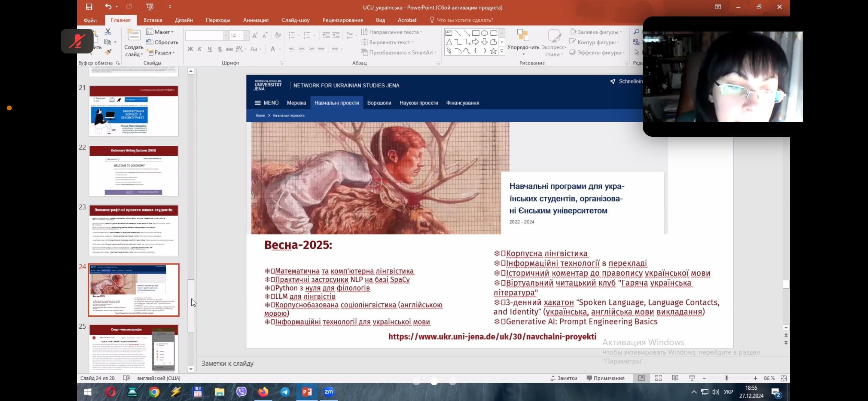Toggle Underline (Ч) formatting
This screenshot has width=868, height=401.
(x=209, y=49)
